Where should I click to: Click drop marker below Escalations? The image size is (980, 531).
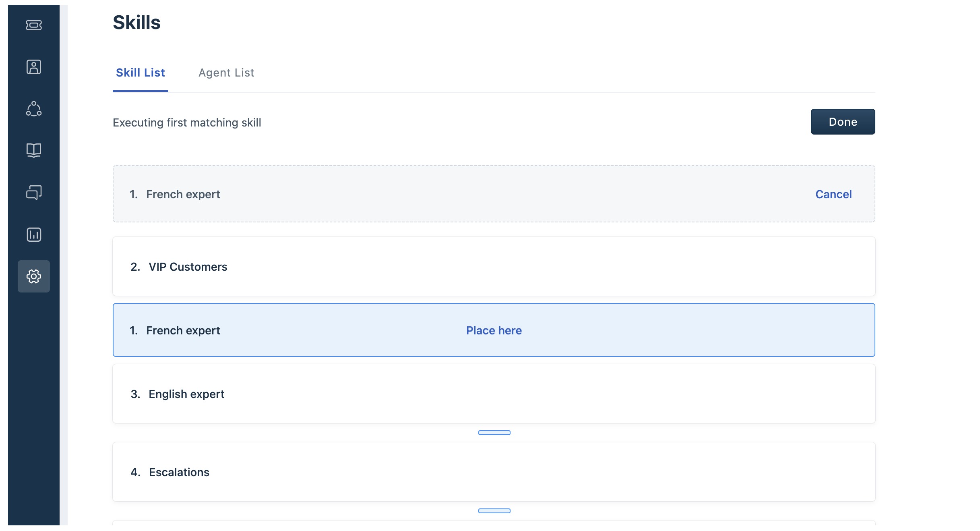coord(494,511)
